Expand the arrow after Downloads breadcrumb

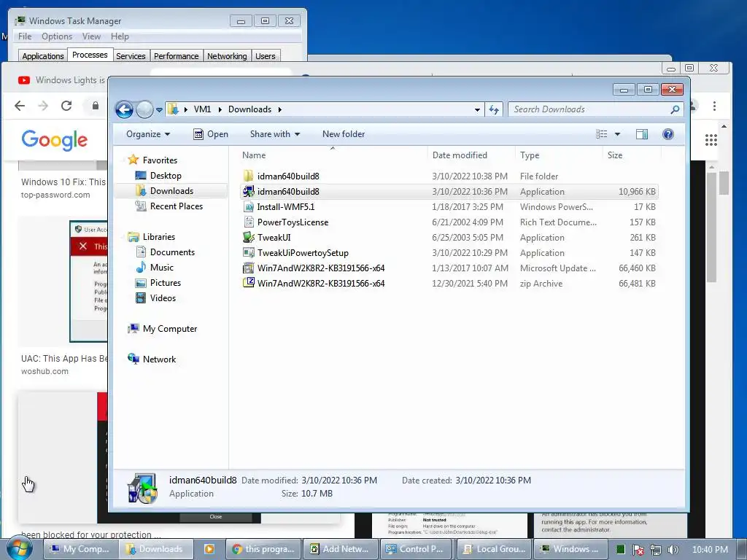pos(279,109)
